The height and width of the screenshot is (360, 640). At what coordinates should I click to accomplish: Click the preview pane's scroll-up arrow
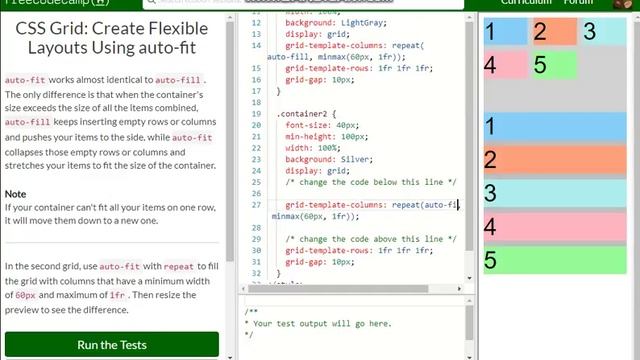coord(636,18)
